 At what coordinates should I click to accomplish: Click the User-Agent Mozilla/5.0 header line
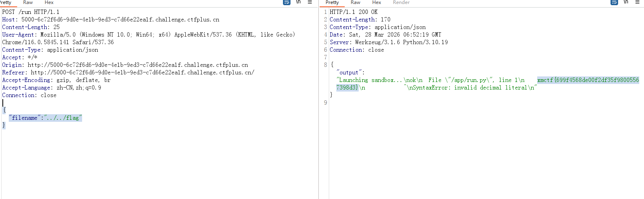coord(149,35)
